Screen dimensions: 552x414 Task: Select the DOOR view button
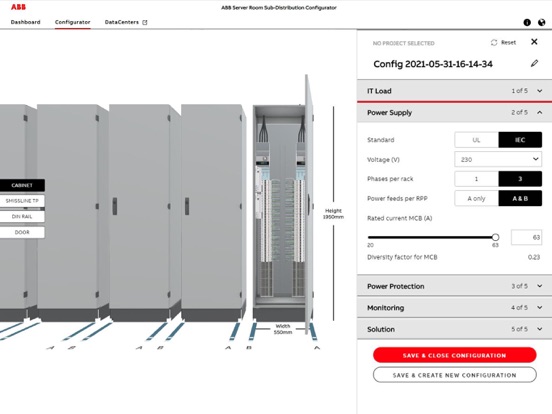[22, 232]
